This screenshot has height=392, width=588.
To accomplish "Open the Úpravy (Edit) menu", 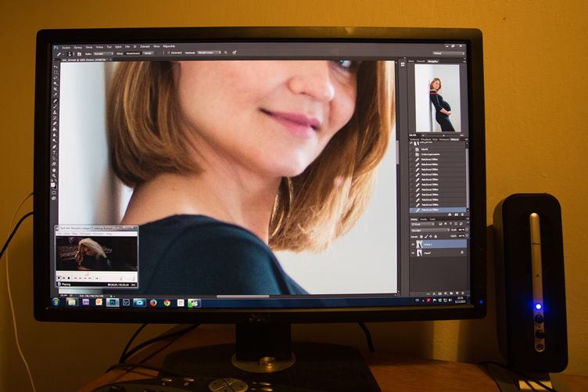I will pyautogui.click(x=78, y=47).
